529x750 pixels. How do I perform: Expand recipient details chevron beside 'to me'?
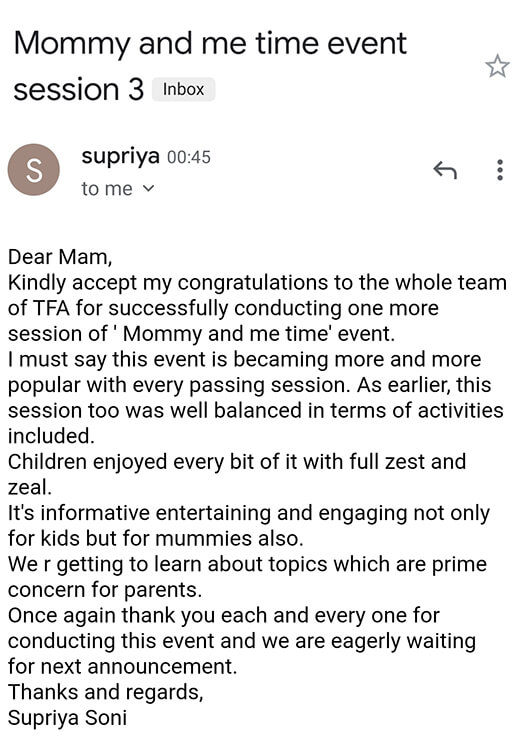click(149, 188)
